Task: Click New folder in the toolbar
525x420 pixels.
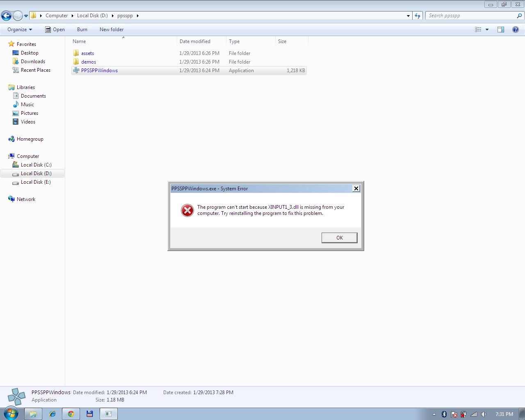Action: pyautogui.click(x=111, y=30)
